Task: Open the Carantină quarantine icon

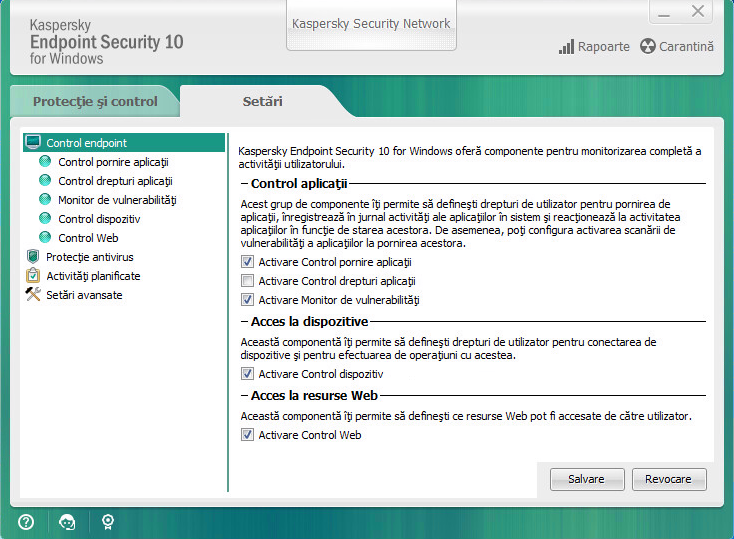Action: [648, 47]
